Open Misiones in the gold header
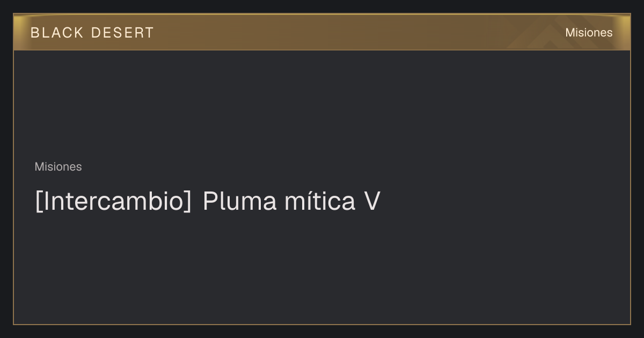This screenshot has width=644, height=338. point(589,33)
